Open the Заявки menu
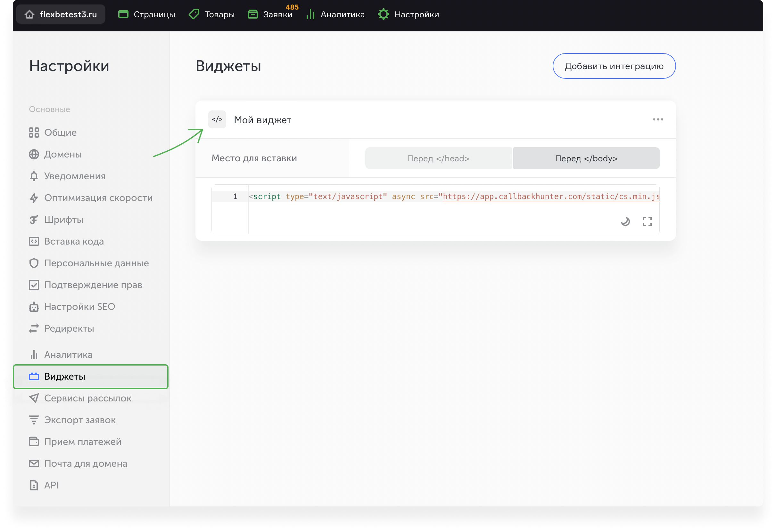The image size is (776, 532). coord(270,14)
